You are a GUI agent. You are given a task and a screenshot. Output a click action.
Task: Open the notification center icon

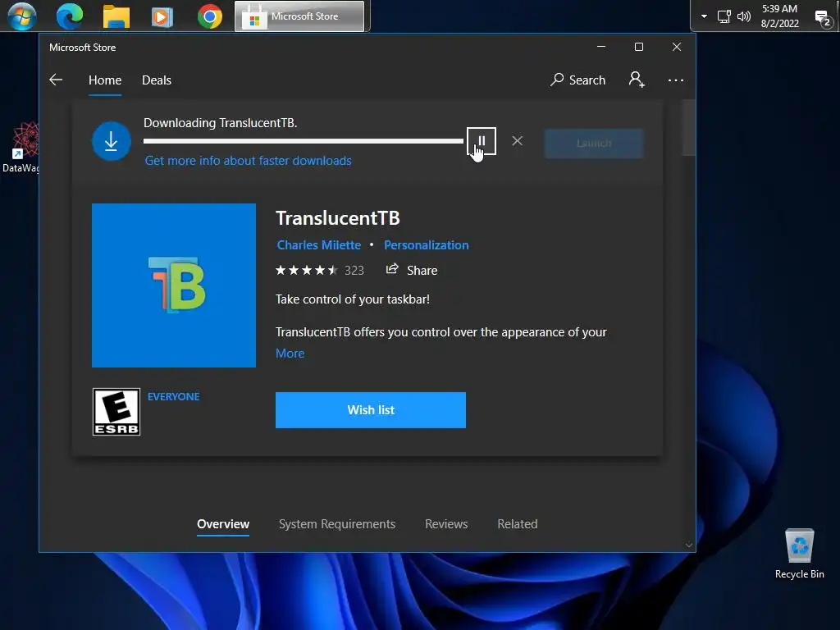(823, 18)
